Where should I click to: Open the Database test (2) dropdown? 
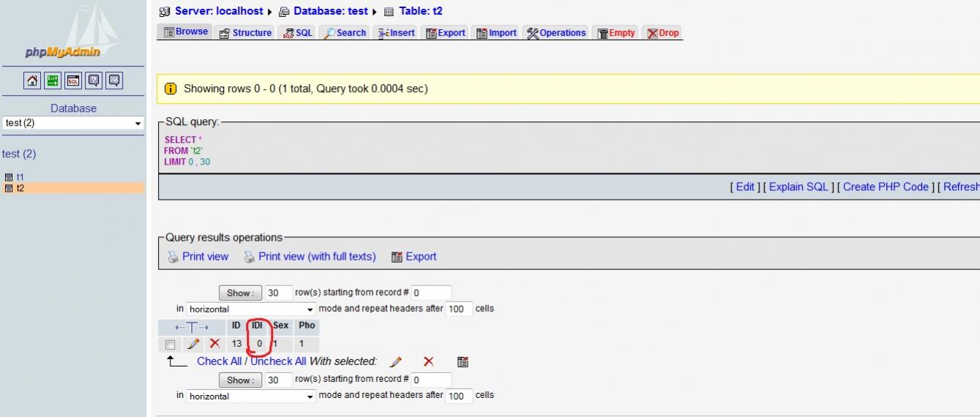coord(73,123)
